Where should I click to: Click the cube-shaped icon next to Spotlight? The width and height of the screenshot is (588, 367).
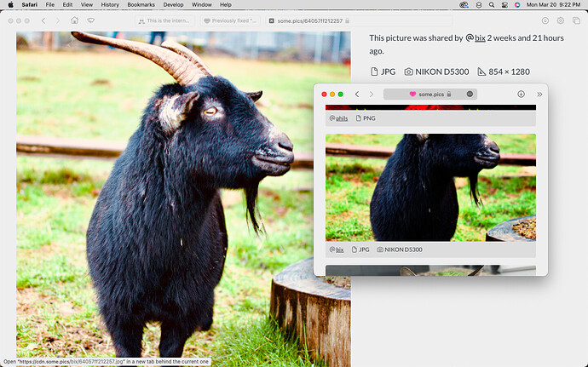pyautogui.click(x=479, y=4)
